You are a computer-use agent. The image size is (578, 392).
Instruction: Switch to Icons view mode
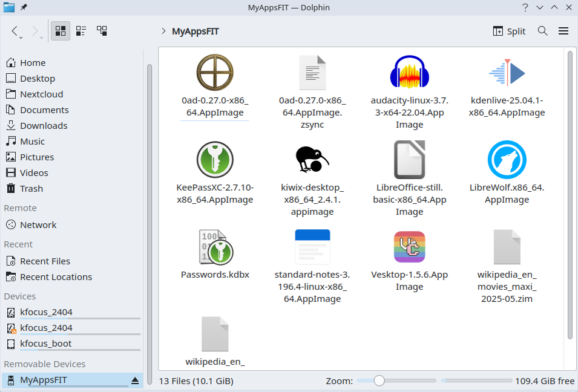61,31
